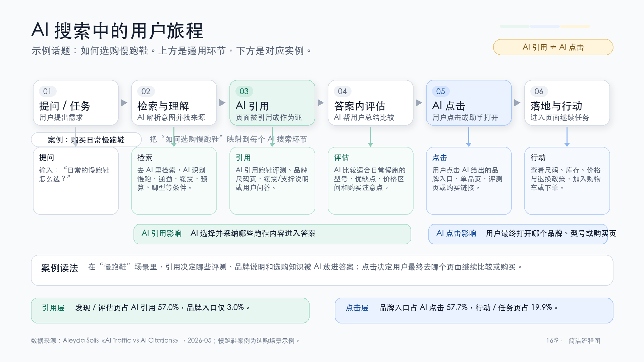This screenshot has width=644, height=362.
Task: Select the "落地与行动" step heading
Action: (556, 106)
